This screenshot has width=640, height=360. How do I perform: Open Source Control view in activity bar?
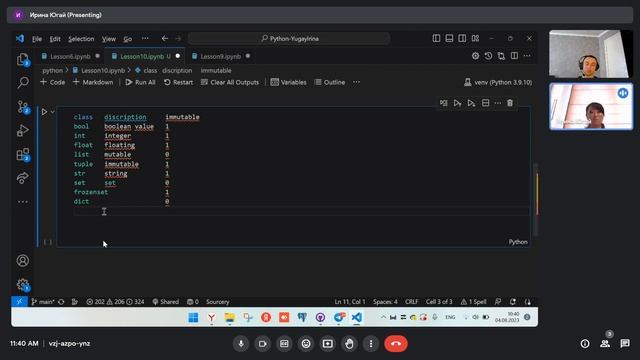click(23, 107)
